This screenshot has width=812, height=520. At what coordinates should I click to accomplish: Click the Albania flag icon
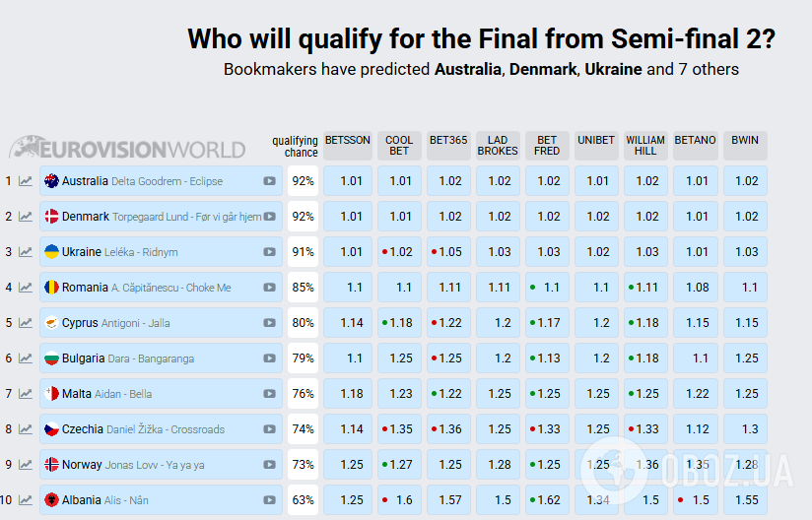[51, 500]
